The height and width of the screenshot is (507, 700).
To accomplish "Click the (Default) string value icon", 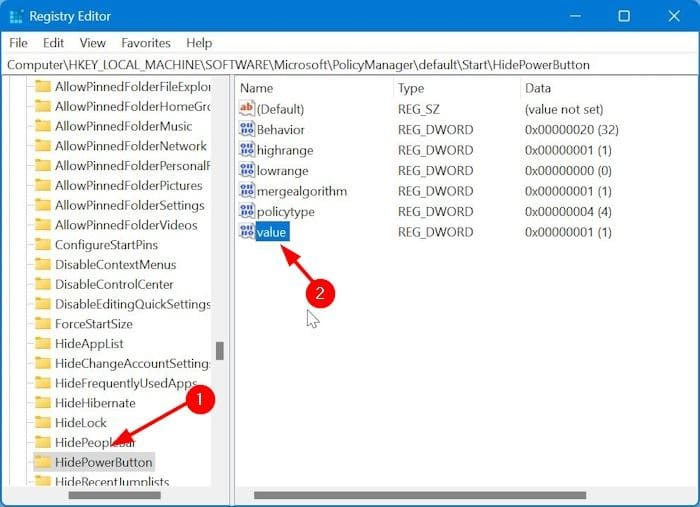I will (246, 108).
